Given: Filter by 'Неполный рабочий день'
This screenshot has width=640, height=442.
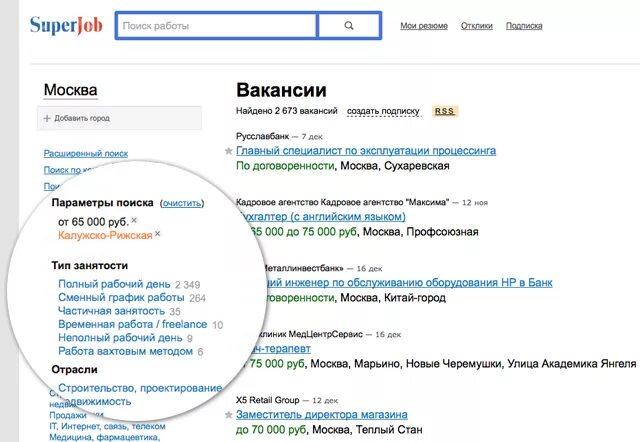Looking at the screenshot, I should click(x=120, y=338).
